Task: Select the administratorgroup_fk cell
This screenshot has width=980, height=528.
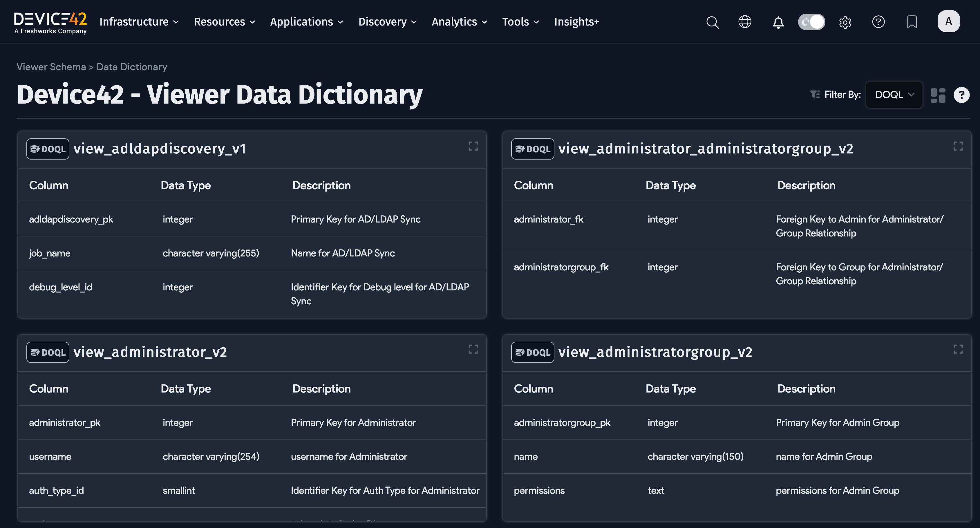Action: click(x=561, y=267)
